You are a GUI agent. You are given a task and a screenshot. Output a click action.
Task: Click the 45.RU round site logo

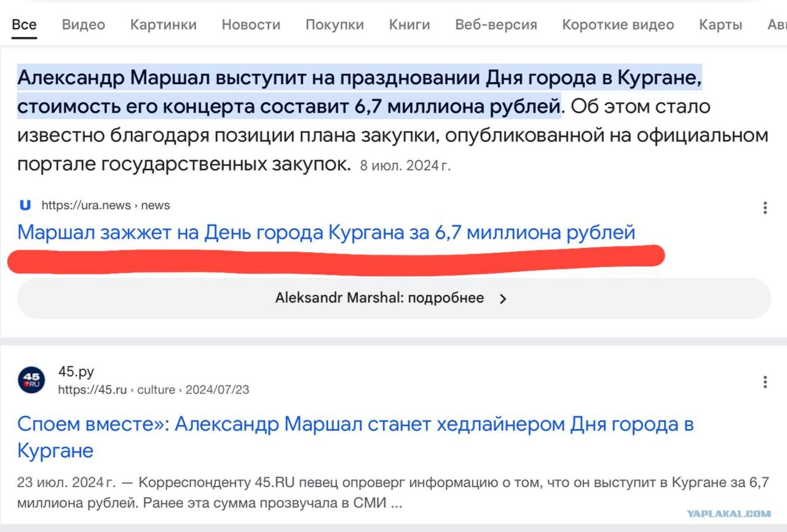[31, 379]
